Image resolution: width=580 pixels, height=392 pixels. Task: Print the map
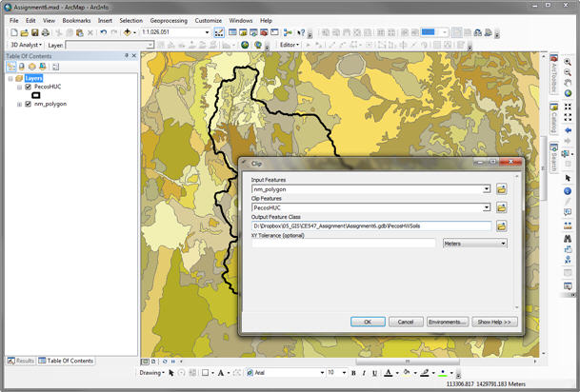click(45, 32)
